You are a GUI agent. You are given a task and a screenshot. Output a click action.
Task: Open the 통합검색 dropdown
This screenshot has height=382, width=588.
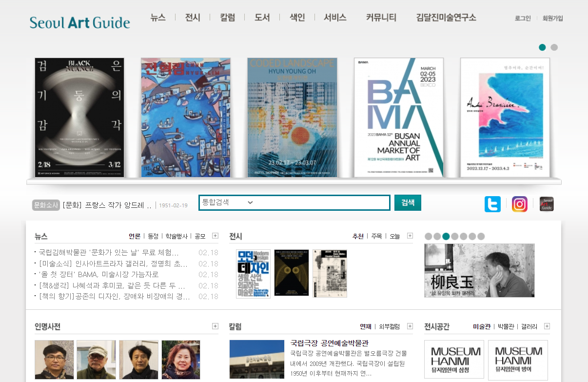tap(228, 202)
